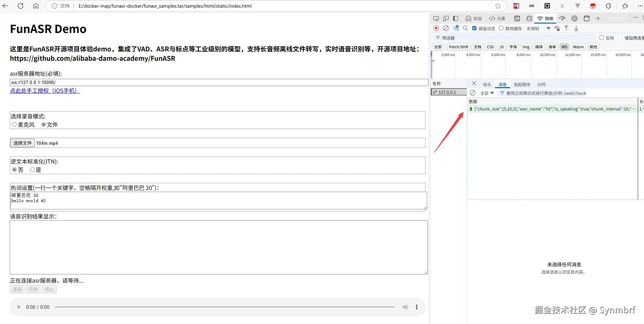Open the 全部 message type dropdown
The width and height of the screenshot is (644, 324).
click(487, 93)
